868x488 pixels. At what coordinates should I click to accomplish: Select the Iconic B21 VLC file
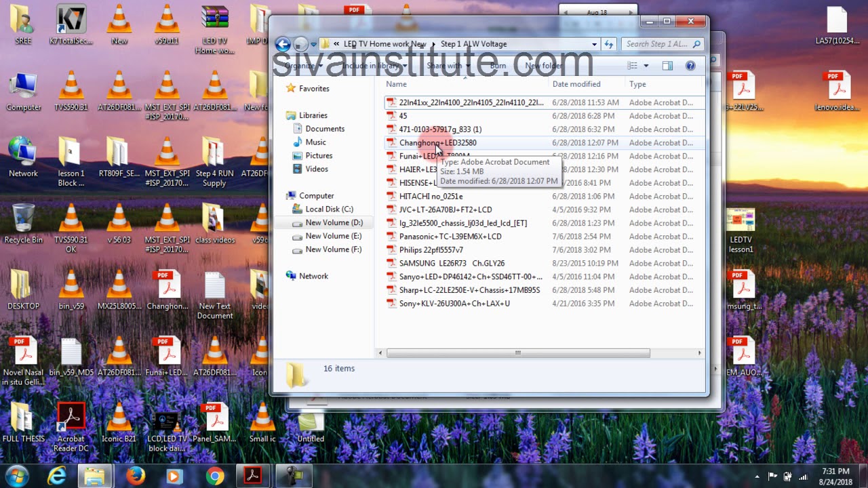(119, 424)
